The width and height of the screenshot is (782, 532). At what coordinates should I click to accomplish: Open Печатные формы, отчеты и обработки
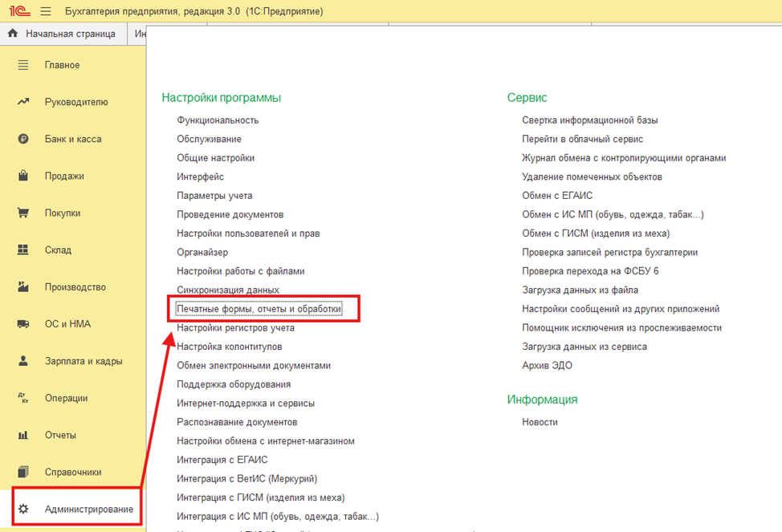259,309
